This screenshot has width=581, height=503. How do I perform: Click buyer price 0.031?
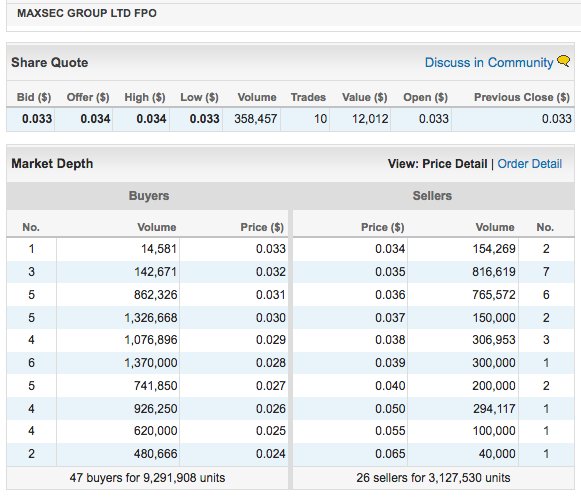(x=271, y=295)
